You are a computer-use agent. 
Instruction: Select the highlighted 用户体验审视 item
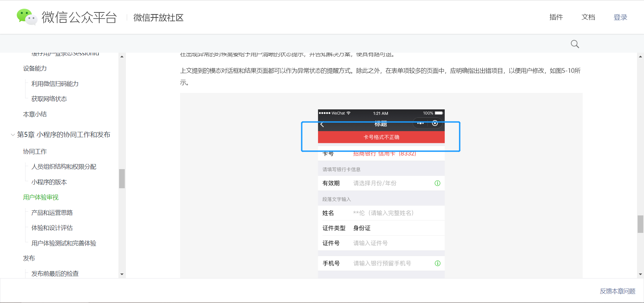pos(41,197)
